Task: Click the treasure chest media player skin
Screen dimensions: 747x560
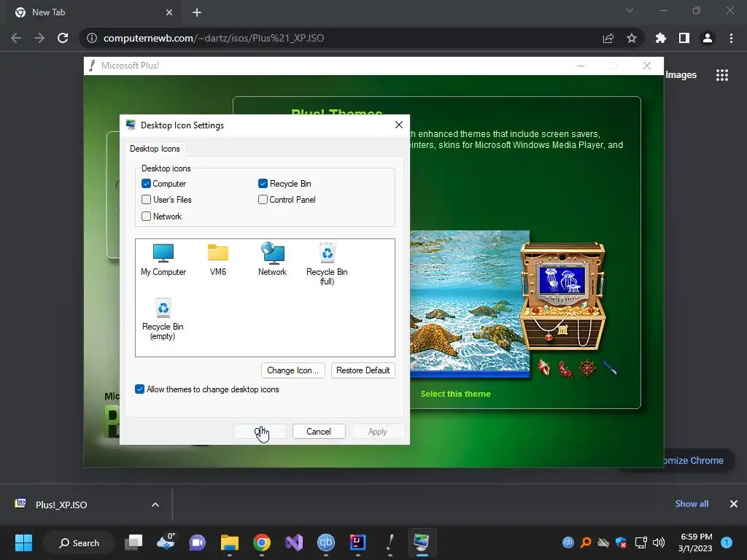Action: (x=562, y=296)
